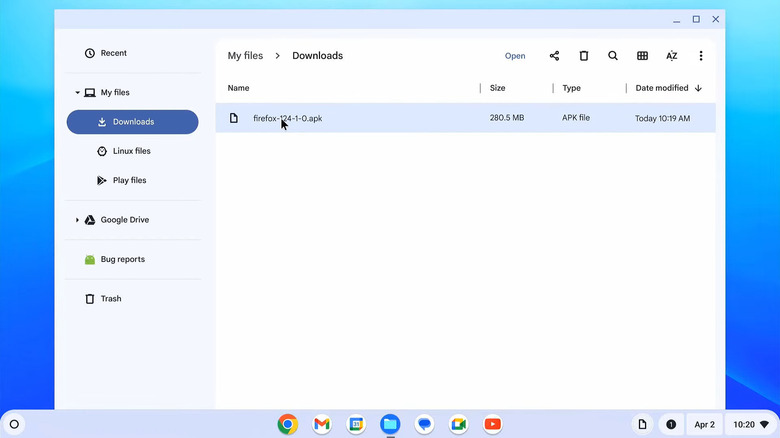Sort files by Size column
The width and height of the screenshot is (780, 438).
(497, 88)
